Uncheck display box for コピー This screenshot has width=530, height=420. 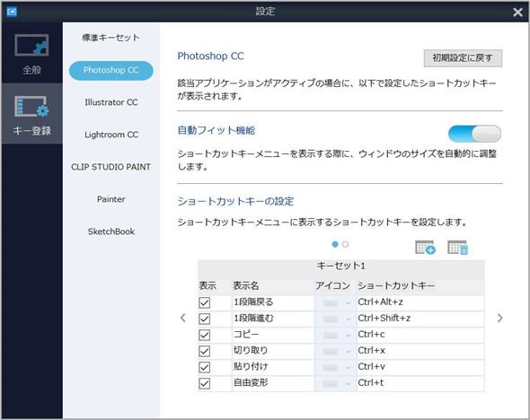point(205,335)
